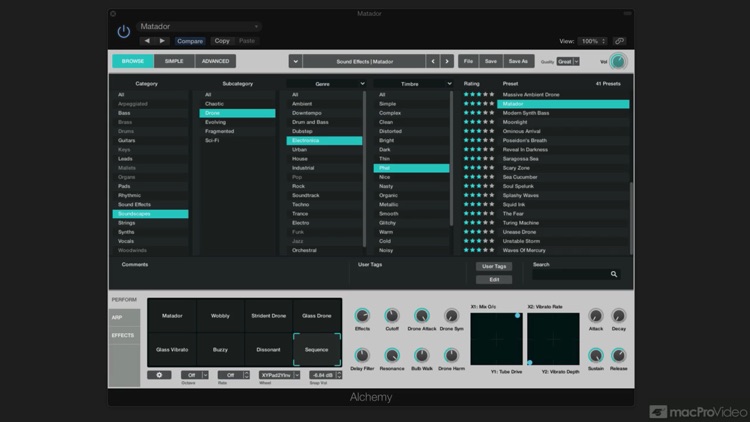
Task: Select the Glass Vibrato snapshot pad
Action: point(172,350)
